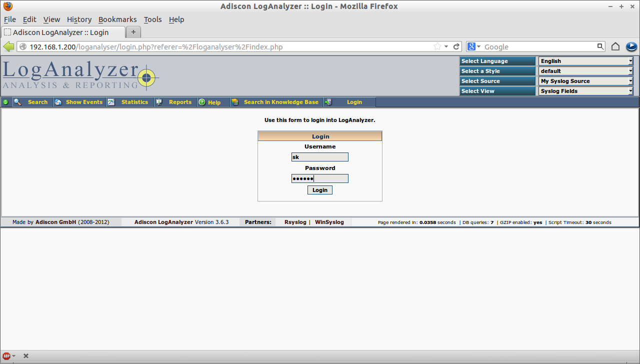The image size is (640, 364).
Task: Open Show Events link
Action: click(x=84, y=102)
